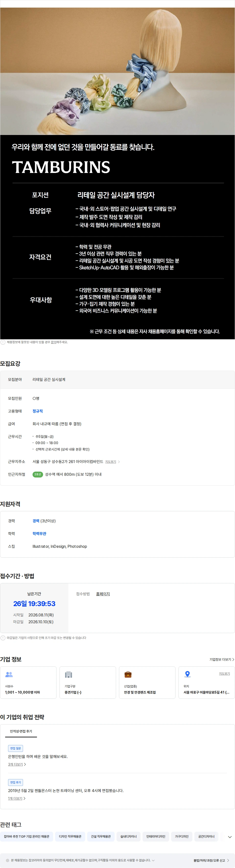Image resolution: width=235 pixels, height=868 pixels.
Task: Click the 면접 후기 badge
Action: coord(15,782)
